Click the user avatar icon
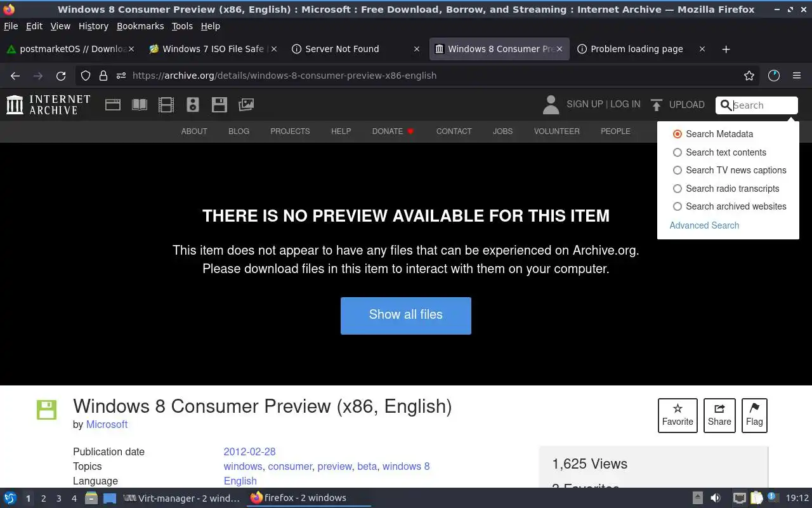812x508 pixels. [551, 105]
